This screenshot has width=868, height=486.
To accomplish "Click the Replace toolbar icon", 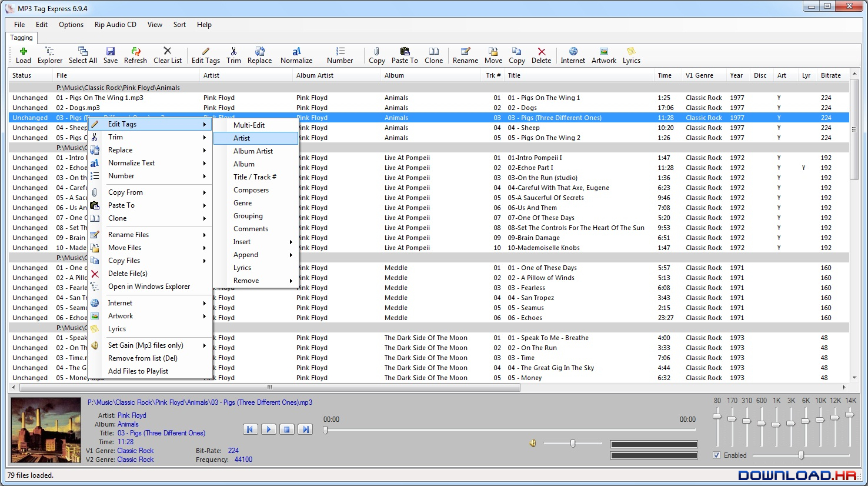I will 260,55.
